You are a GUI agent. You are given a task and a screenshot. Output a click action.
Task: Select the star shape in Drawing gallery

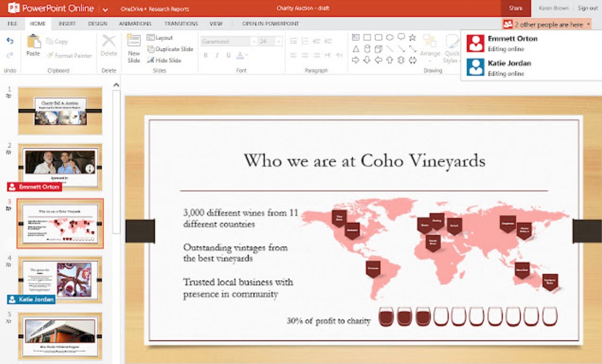tap(412, 37)
